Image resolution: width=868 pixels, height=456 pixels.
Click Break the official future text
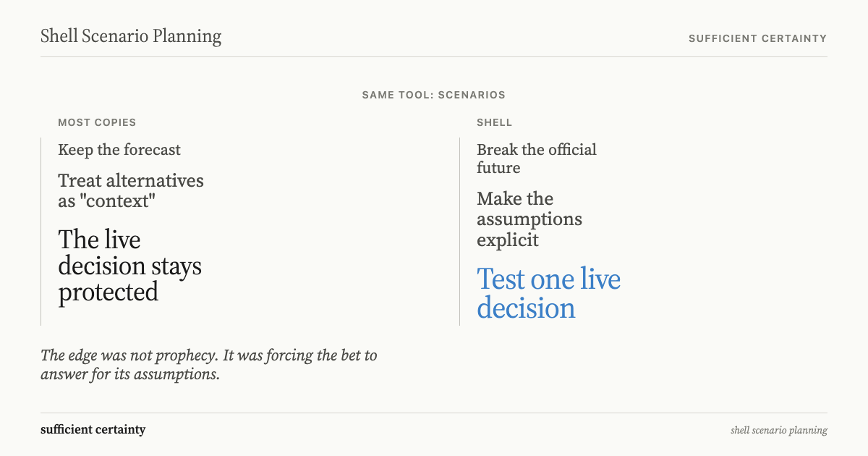(537, 159)
